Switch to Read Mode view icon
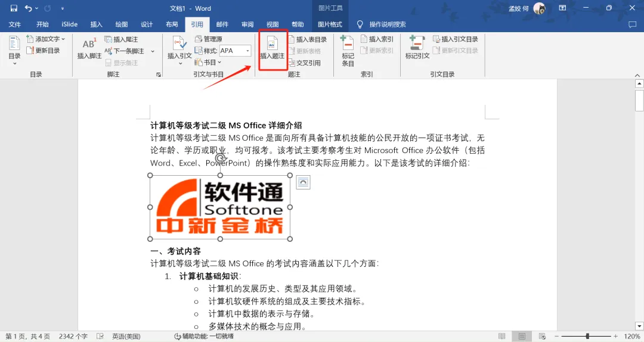 tap(502, 336)
